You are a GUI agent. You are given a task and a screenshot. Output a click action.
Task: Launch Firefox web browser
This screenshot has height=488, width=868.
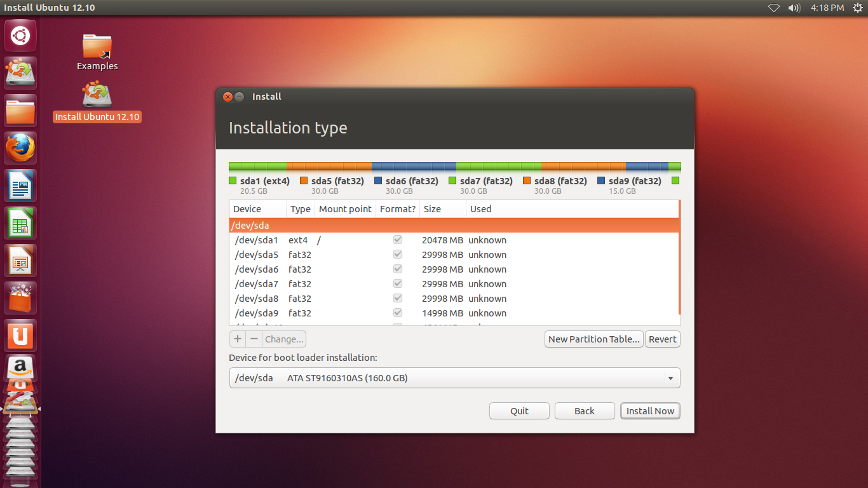(20, 148)
